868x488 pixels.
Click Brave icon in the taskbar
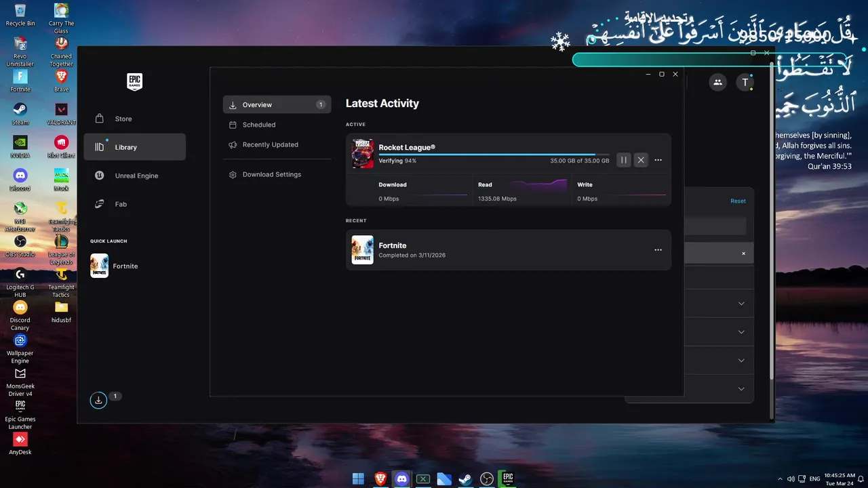point(380,479)
